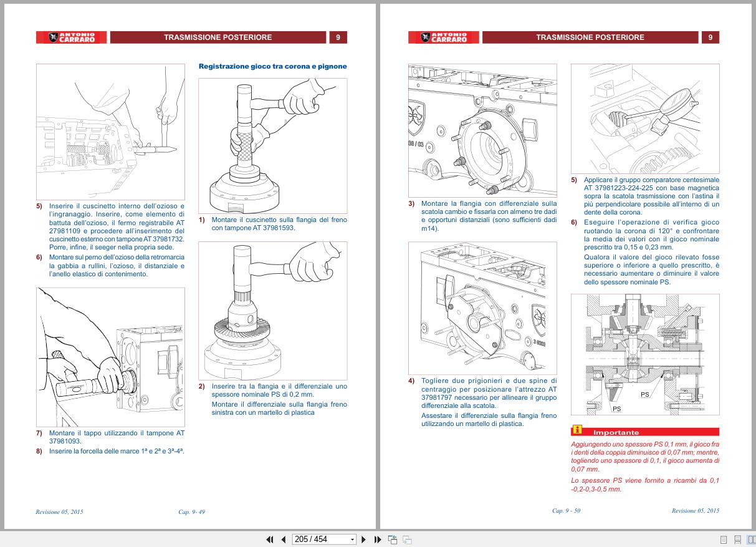Go to the previous page

(284, 540)
